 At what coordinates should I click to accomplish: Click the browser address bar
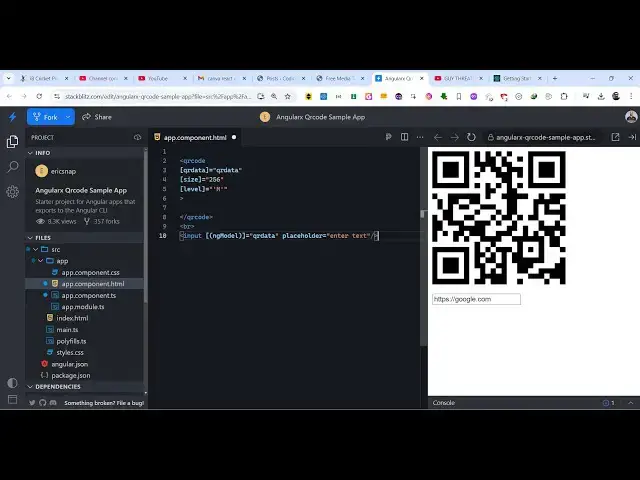158,97
